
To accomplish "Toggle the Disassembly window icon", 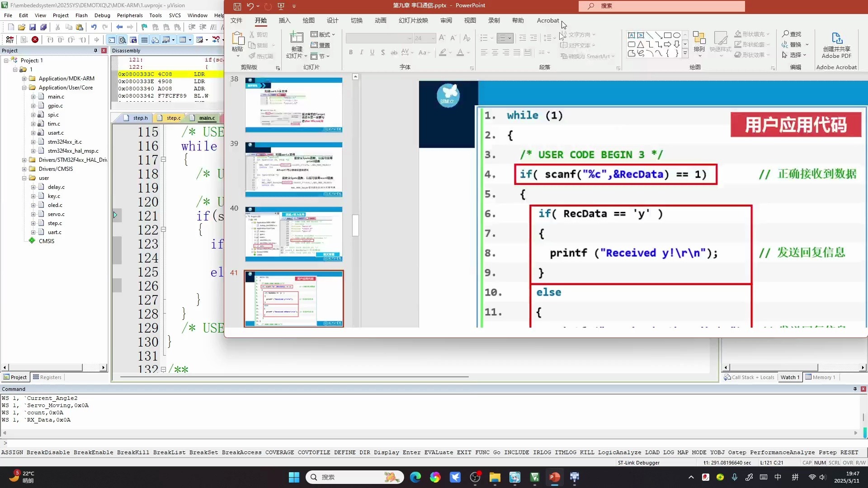I will point(122,40).
